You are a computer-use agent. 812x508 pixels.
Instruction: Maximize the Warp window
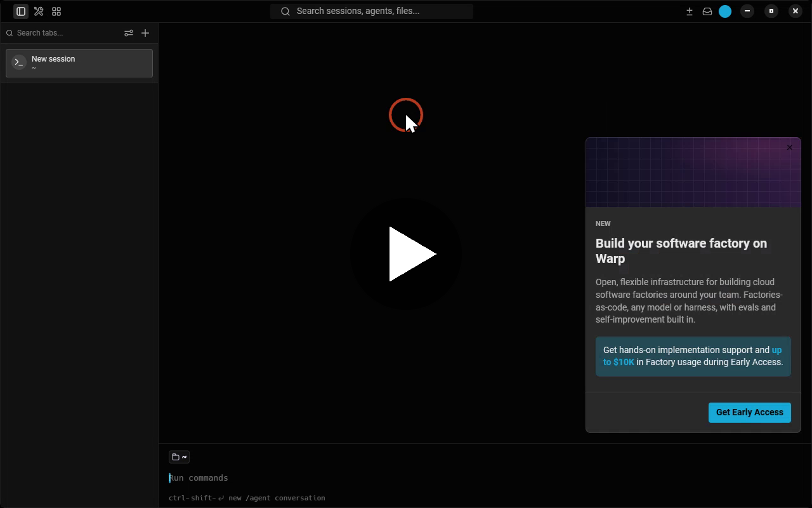click(771, 11)
